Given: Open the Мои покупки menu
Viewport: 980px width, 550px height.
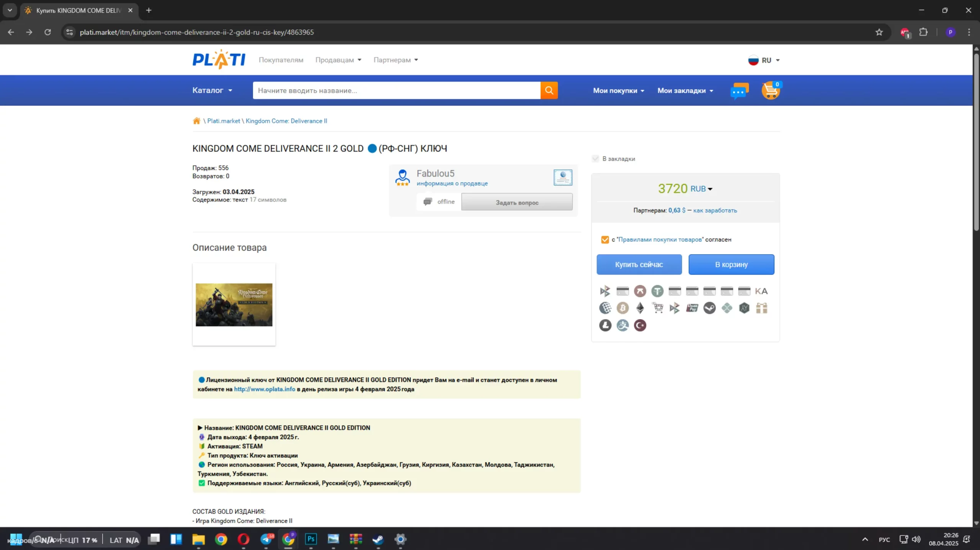Looking at the screenshot, I should tap(619, 91).
